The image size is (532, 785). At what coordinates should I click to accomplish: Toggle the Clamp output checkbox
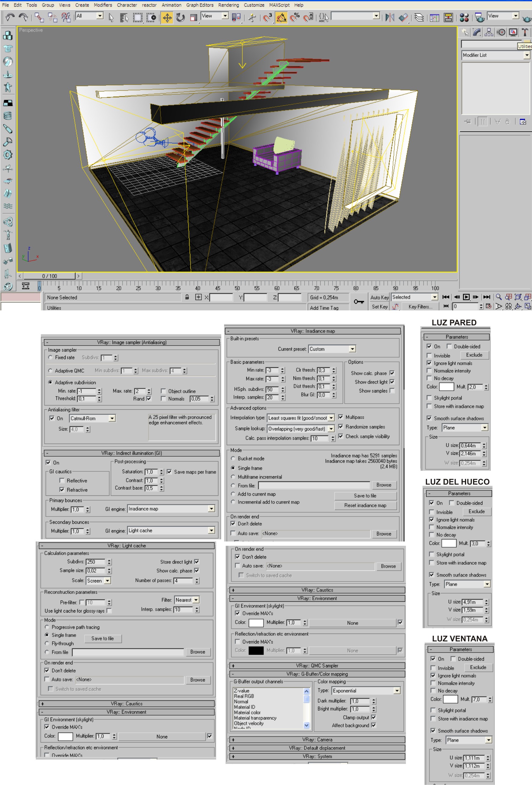tap(373, 717)
